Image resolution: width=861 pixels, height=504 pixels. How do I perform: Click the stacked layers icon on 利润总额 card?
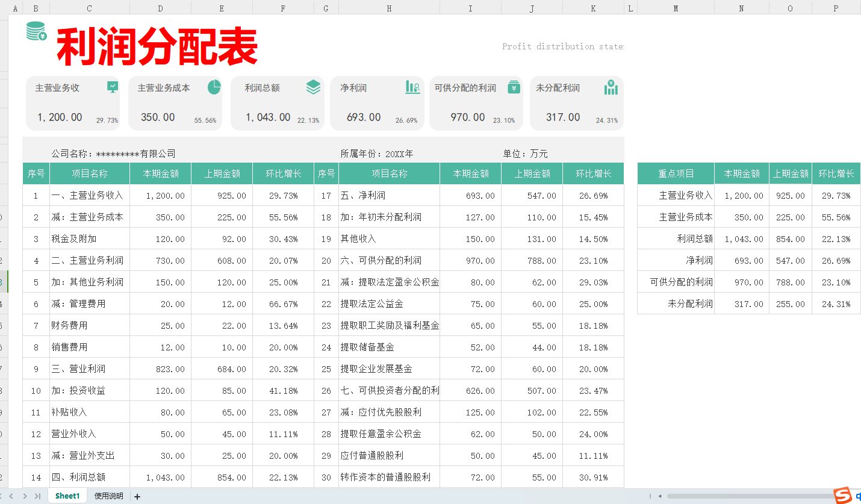pos(313,87)
